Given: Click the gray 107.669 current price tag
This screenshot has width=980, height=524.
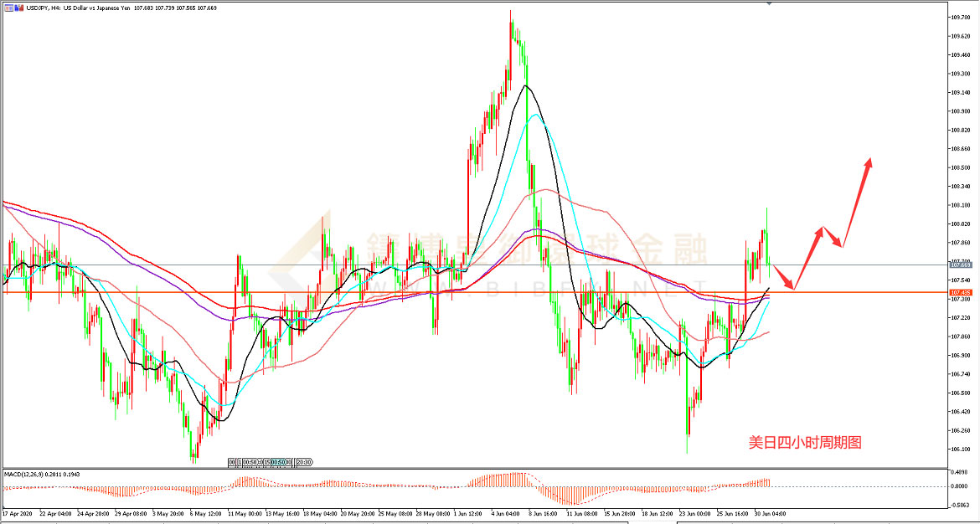Looking at the screenshot, I should coord(960,265).
